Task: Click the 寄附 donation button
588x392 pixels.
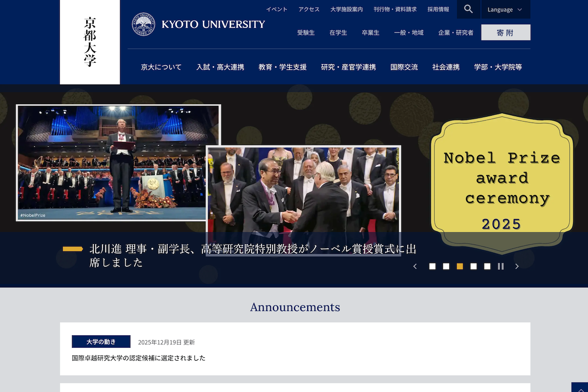Action: [505, 32]
